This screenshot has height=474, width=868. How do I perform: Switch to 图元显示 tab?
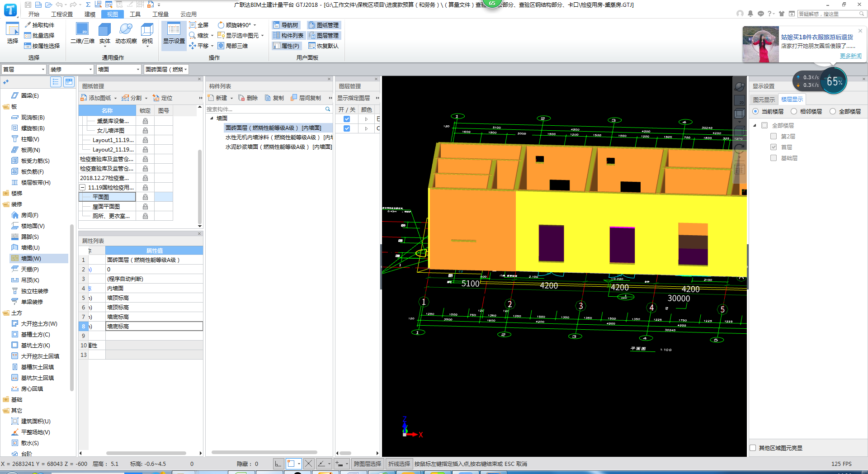click(x=764, y=100)
